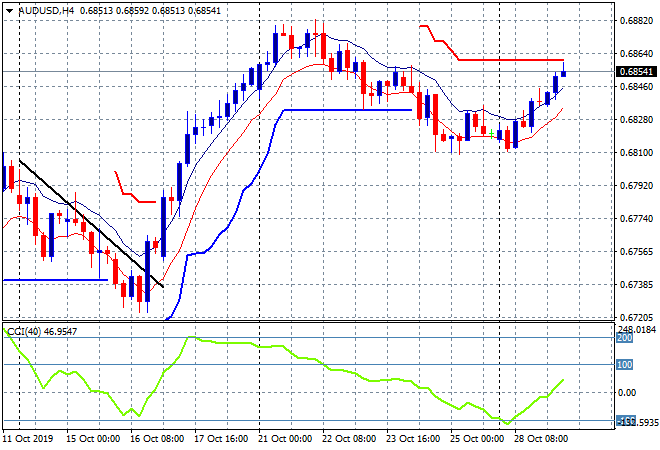Click the 0.68460 price axis label
660x450 pixels.
637,86
